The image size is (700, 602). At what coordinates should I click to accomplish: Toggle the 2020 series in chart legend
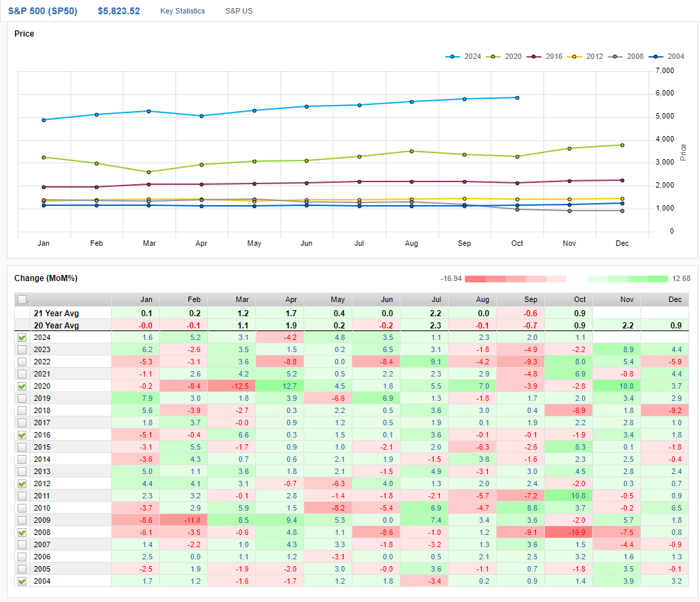pos(503,57)
